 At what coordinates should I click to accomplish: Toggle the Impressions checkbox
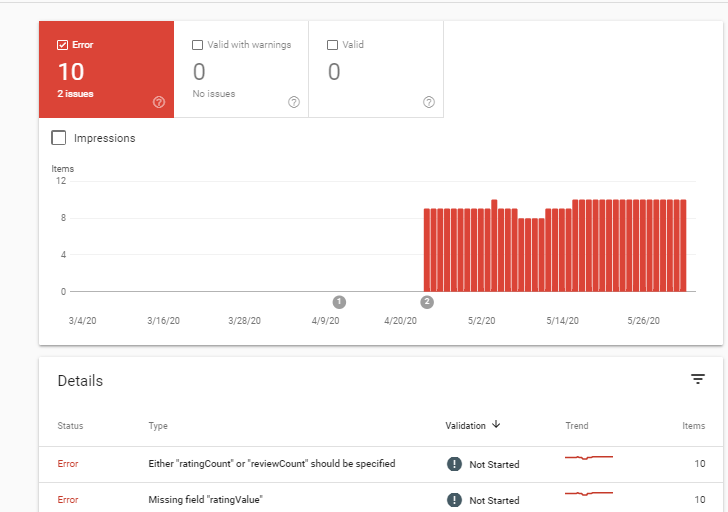[59, 138]
